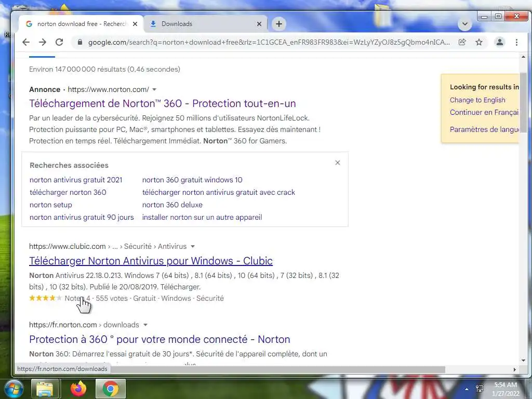Open the tab search chevron button

(465, 24)
